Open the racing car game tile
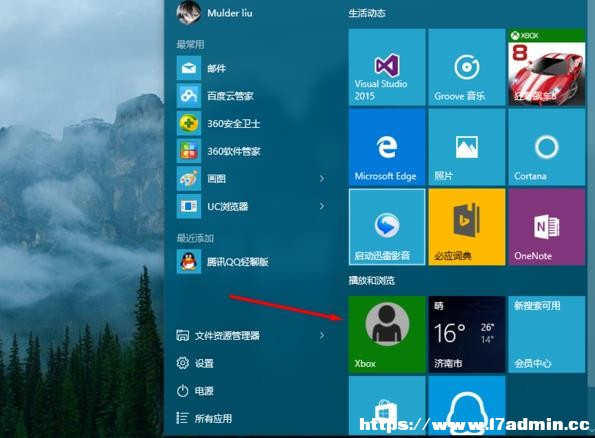 [x=547, y=67]
